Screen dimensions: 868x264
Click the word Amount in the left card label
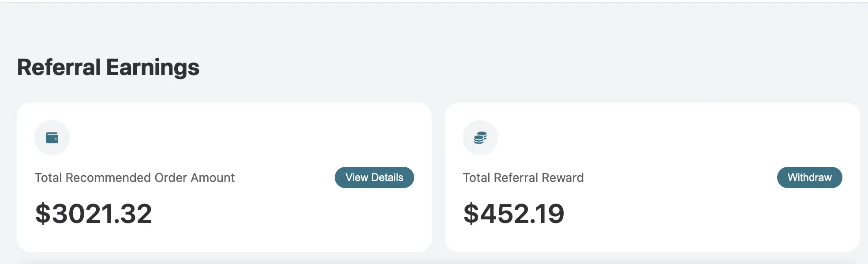tap(213, 177)
